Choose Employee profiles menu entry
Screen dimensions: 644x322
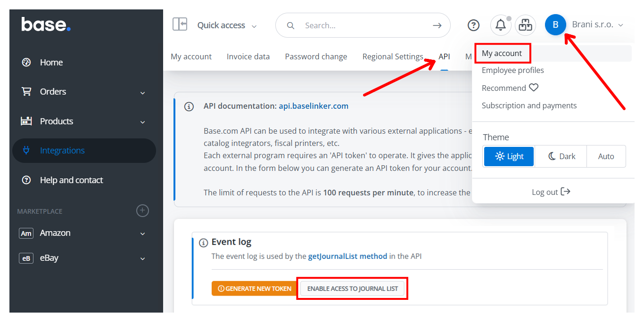(x=512, y=70)
